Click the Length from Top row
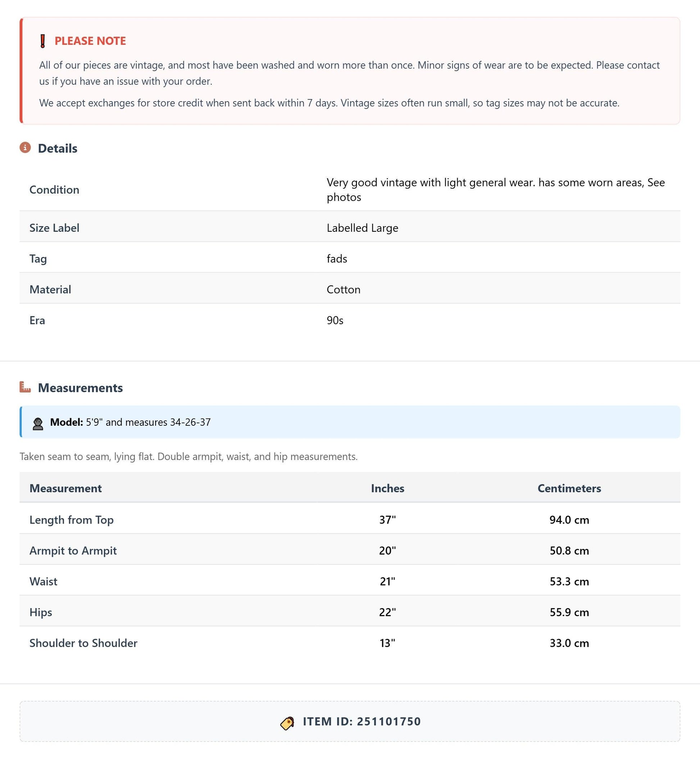 [x=350, y=519]
